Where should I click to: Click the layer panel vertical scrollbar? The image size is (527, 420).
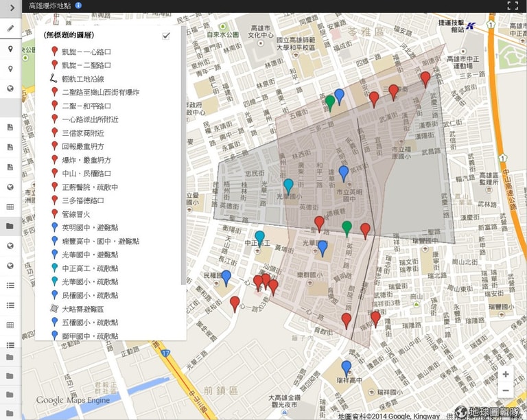coord(183,154)
